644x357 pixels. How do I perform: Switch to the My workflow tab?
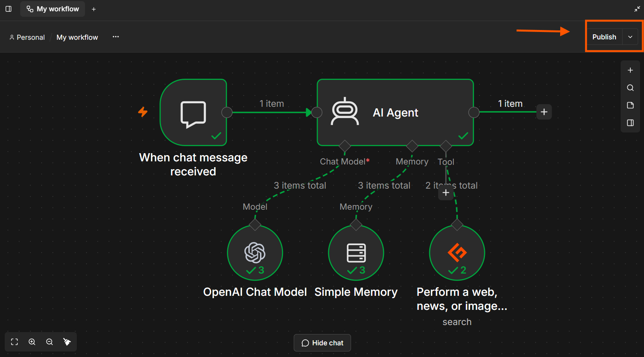[53, 9]
